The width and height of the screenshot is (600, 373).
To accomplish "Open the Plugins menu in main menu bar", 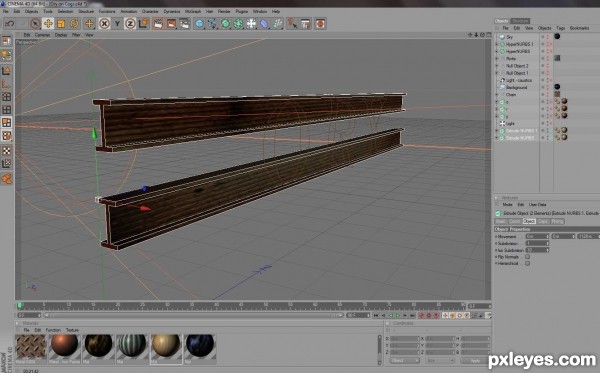I will click(x=241, y=11).
